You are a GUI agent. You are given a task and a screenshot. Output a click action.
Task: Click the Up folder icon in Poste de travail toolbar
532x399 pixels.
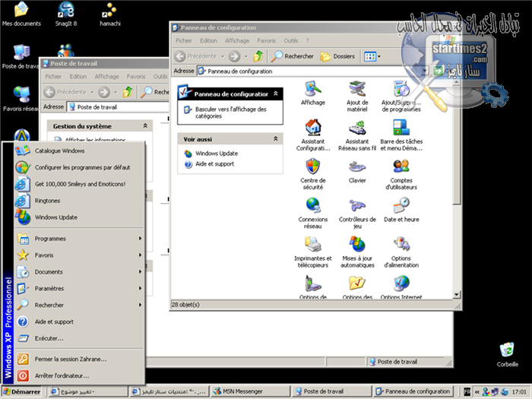click(128, 92)
